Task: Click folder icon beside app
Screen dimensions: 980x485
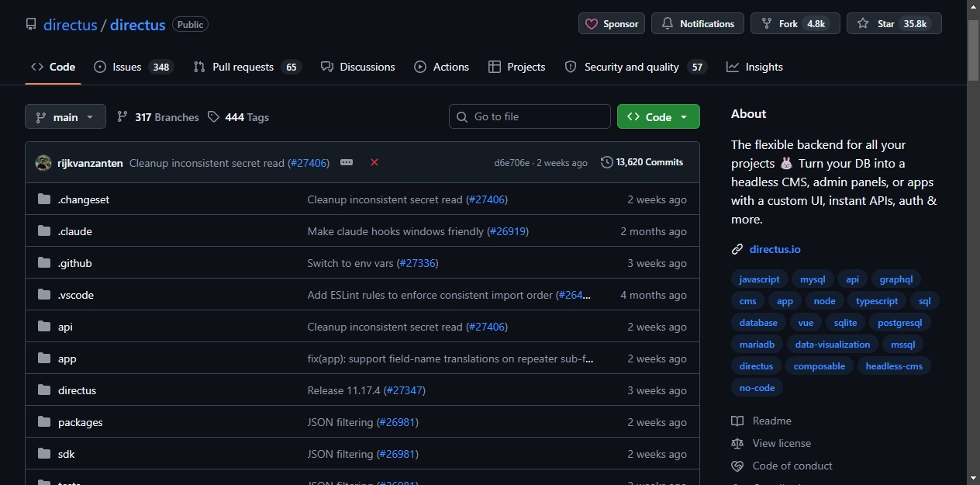Action: [44, 359]
